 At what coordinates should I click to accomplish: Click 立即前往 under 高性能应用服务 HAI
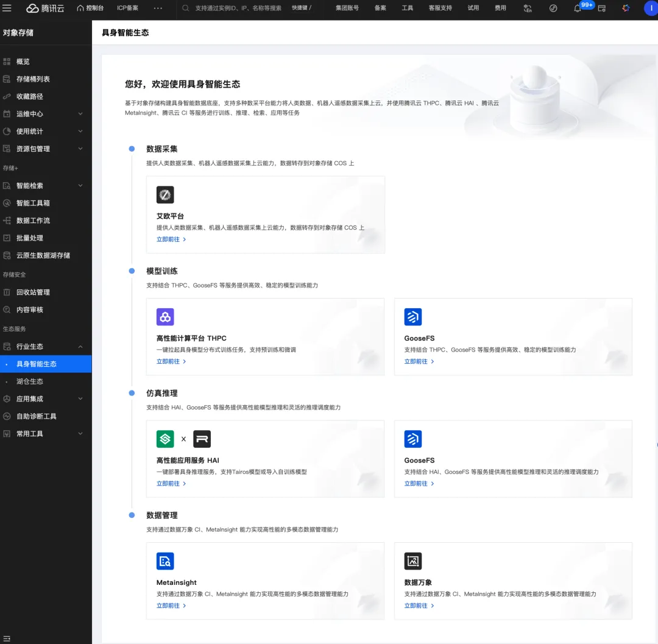coord(171,483)
